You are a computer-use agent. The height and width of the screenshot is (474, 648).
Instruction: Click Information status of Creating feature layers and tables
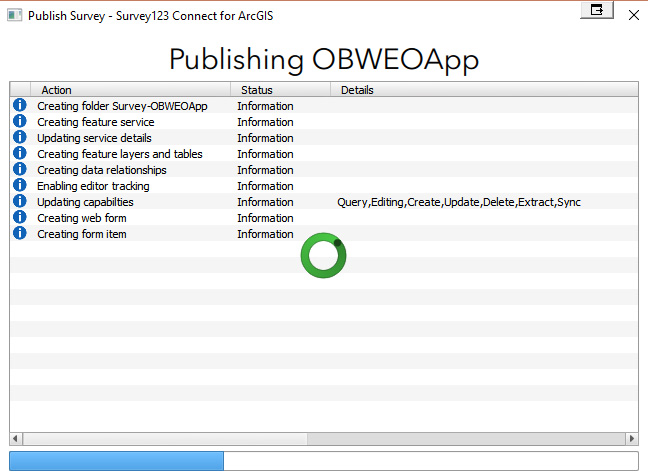265,154
